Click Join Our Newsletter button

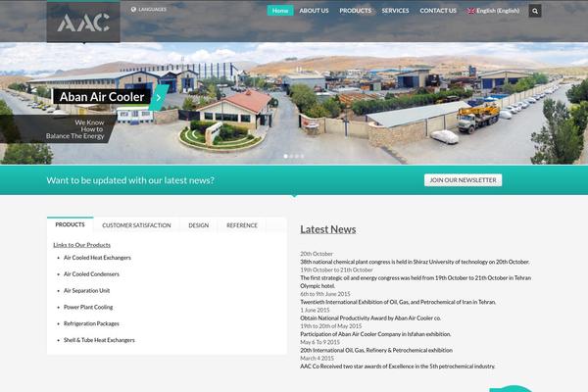tap(463, 180)
